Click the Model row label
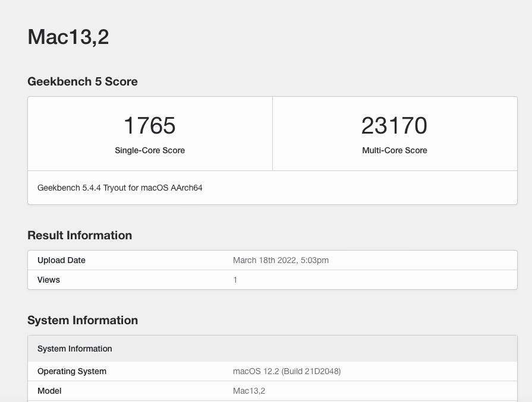 tap(49, 391)
